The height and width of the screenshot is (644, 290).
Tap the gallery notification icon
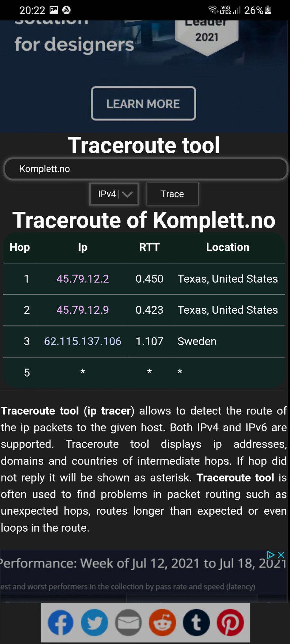54,10
